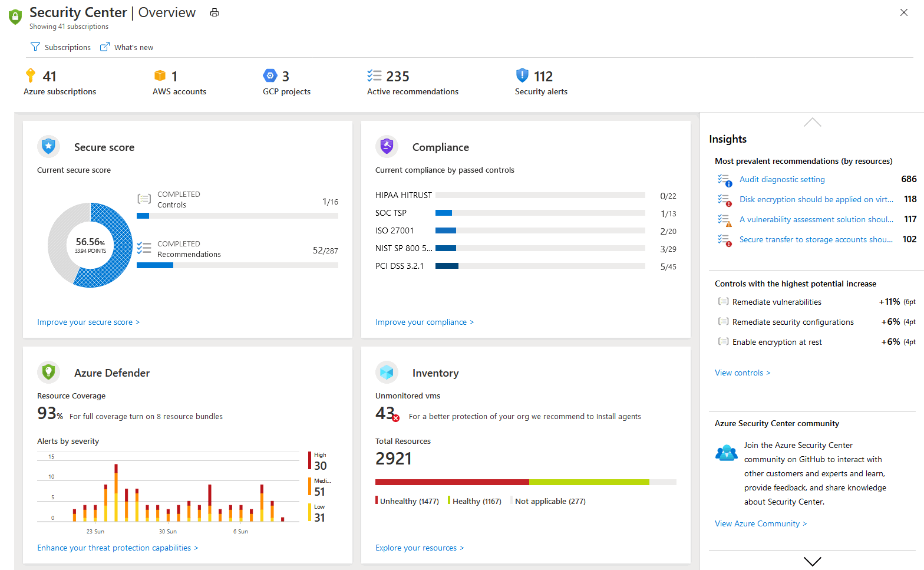Click the icon beside Secure transfer to storage
The image size is (924, 570).
[x=724, y=240]
